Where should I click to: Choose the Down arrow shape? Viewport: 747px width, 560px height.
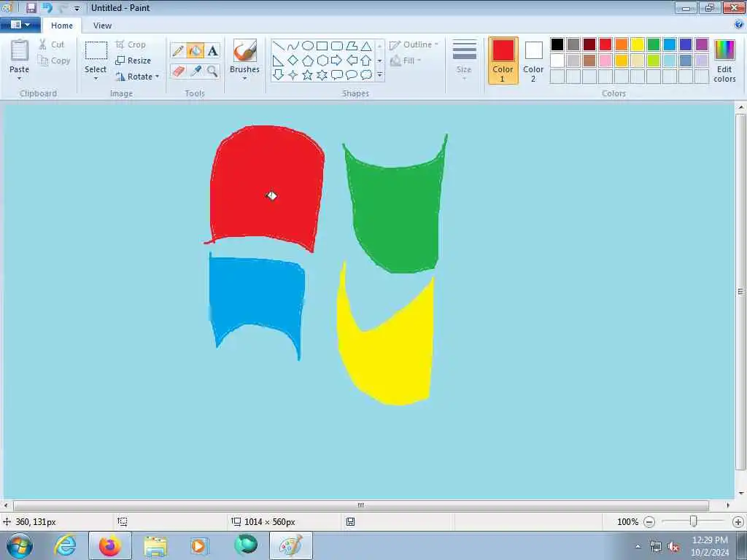(279, 75)
